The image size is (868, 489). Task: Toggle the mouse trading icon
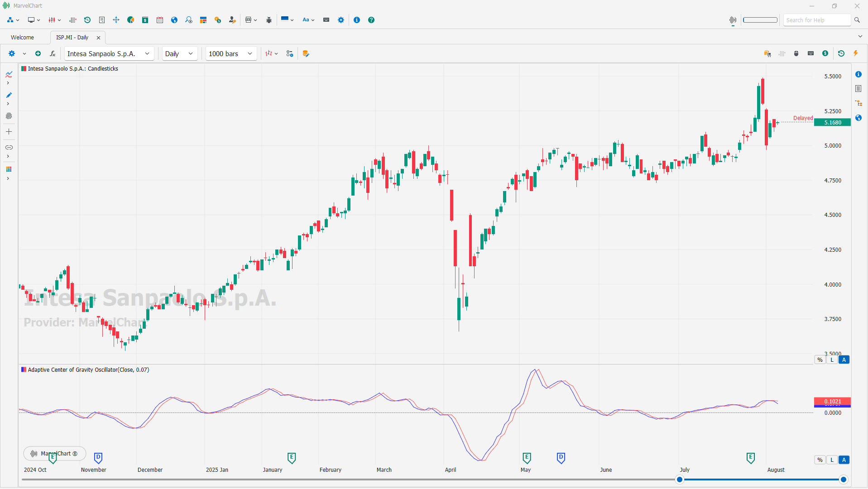point(796,53)
